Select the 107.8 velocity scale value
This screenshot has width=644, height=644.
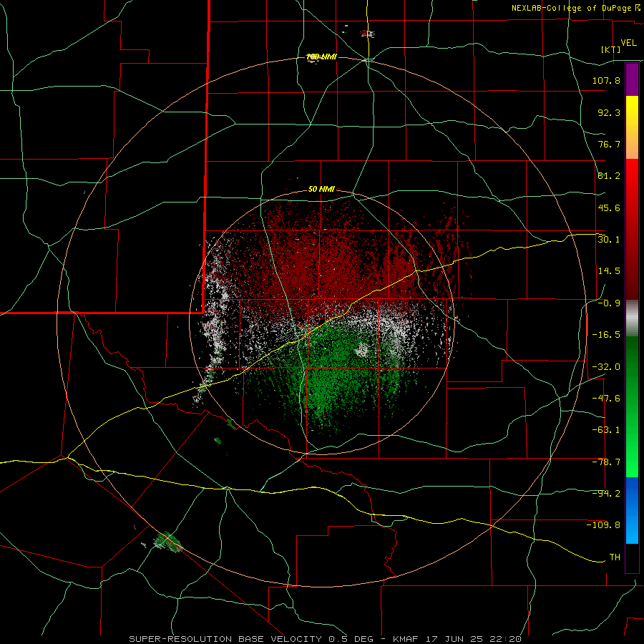pyautogui.click(x=606, y=80)
